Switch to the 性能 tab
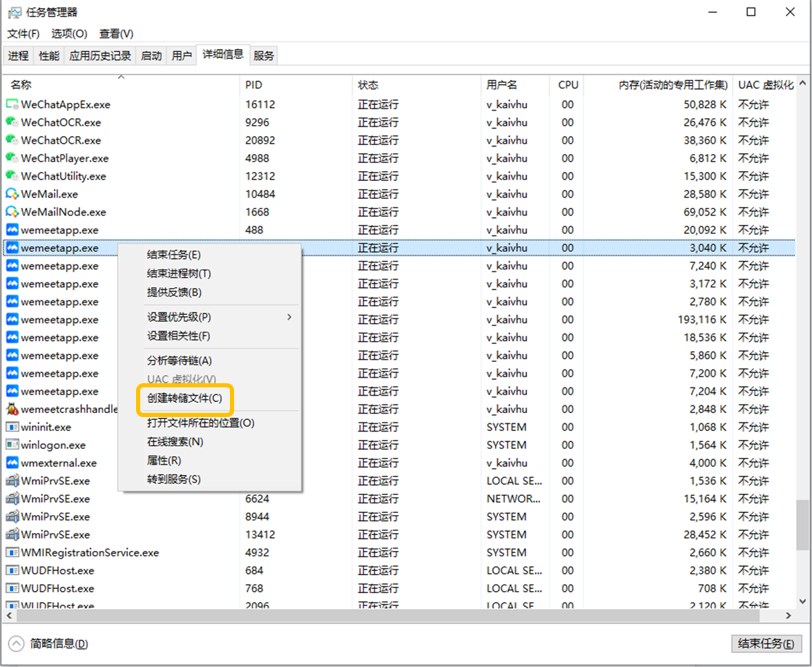 pyautogui.click(x=49, y=55)
